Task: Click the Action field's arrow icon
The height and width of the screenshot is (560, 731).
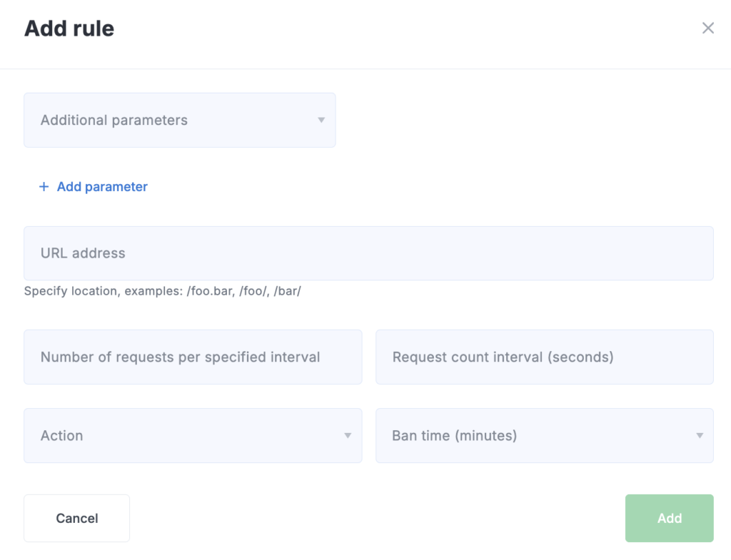Action: tap(348, 435)
